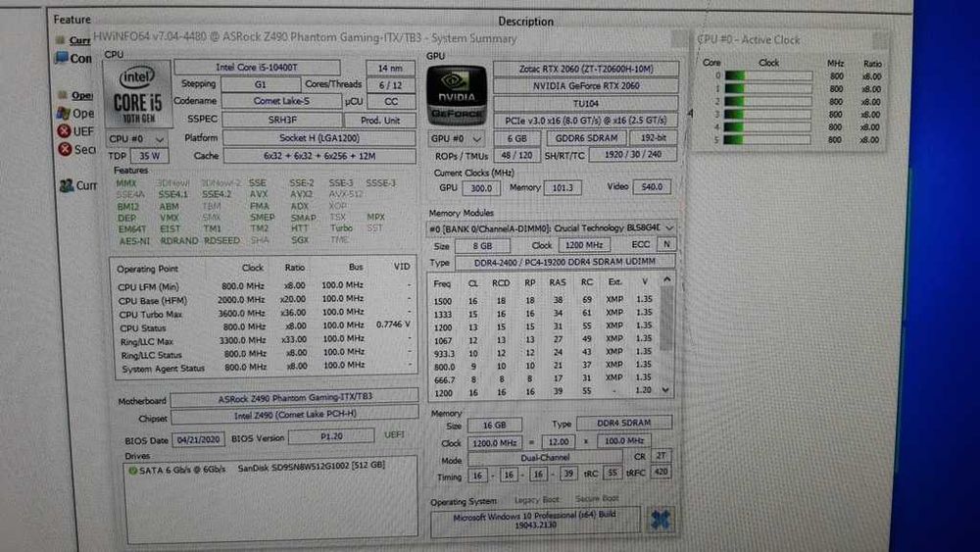Click the Prod. Unit field
The height and width of the screenshot is (552, 980).
[380, 120]
